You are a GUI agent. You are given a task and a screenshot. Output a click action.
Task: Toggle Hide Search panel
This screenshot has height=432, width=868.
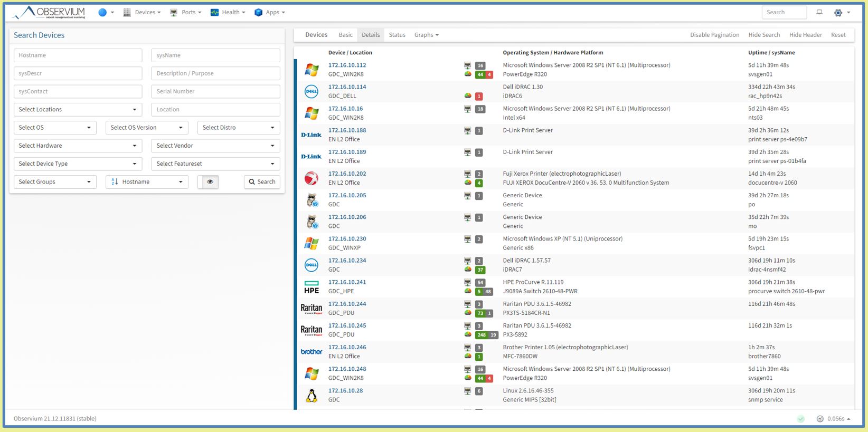click(763, 35)
